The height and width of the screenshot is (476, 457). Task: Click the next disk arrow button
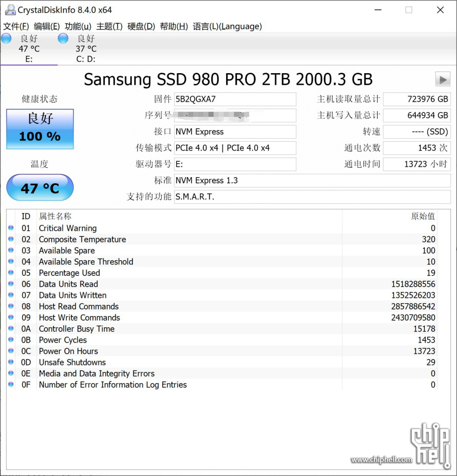[443, 80]
